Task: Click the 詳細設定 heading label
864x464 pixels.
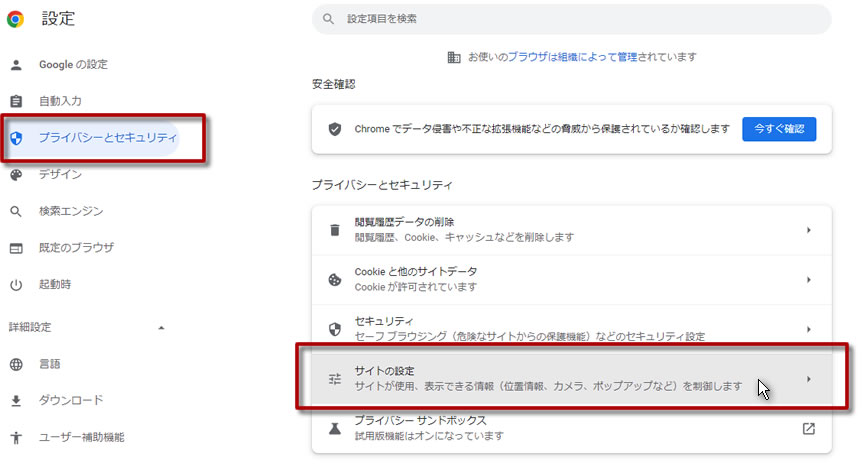Action: 30,327
